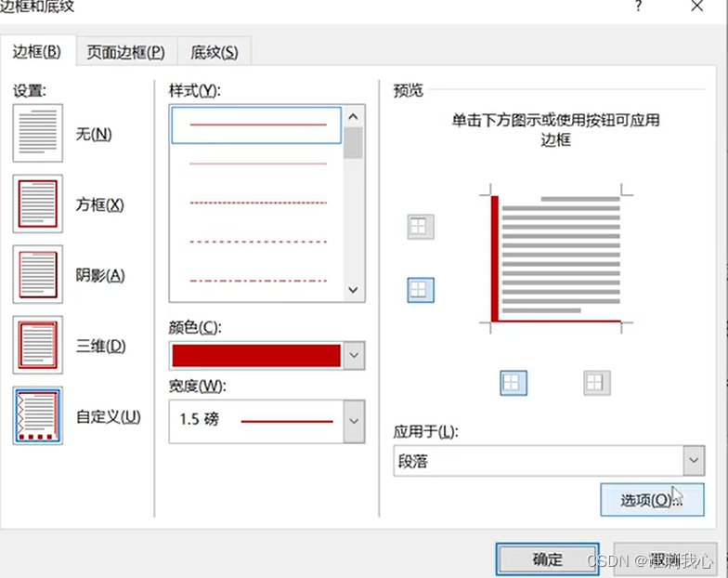The width and height of the screenshot is (728, 578).
Task: Click the help question mark icon
Action: (x=639, y=6)
